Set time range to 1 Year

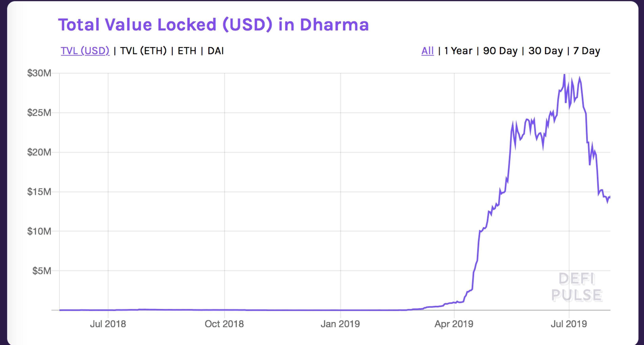[x=458, y=51]
